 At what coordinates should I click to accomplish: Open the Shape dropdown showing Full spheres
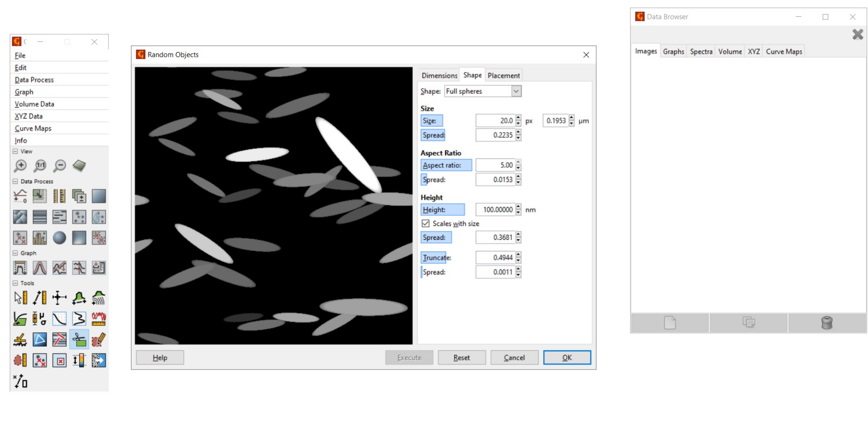[x=483, y=91]
